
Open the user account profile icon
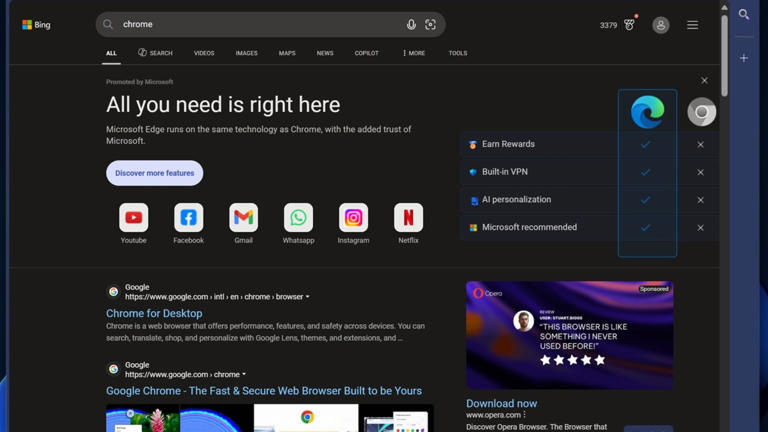pyautogui.click(x=661, y=25)
